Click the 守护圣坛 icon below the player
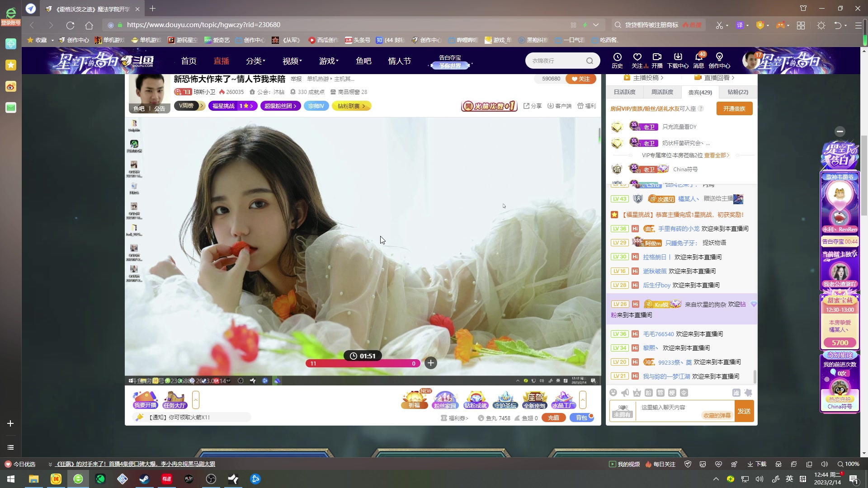Screen dimensions: 868x488 (x=505, y=400)
